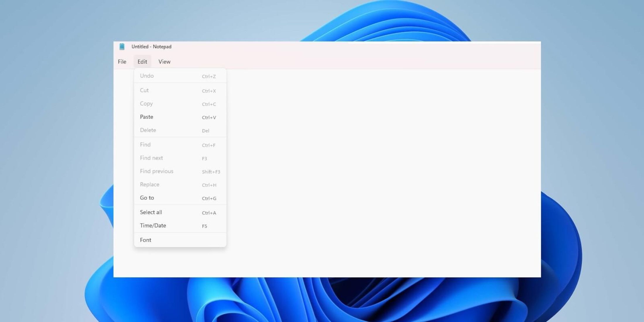Open the Font settings entry
This screenshot has width=644, height=322.
point(180,240)
